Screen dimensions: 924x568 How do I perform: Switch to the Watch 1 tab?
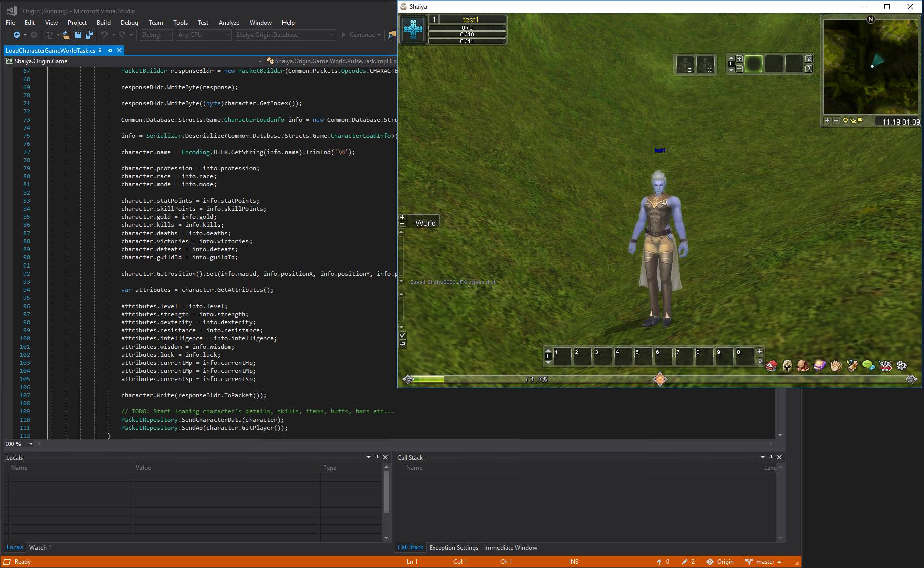pos(40,547)
